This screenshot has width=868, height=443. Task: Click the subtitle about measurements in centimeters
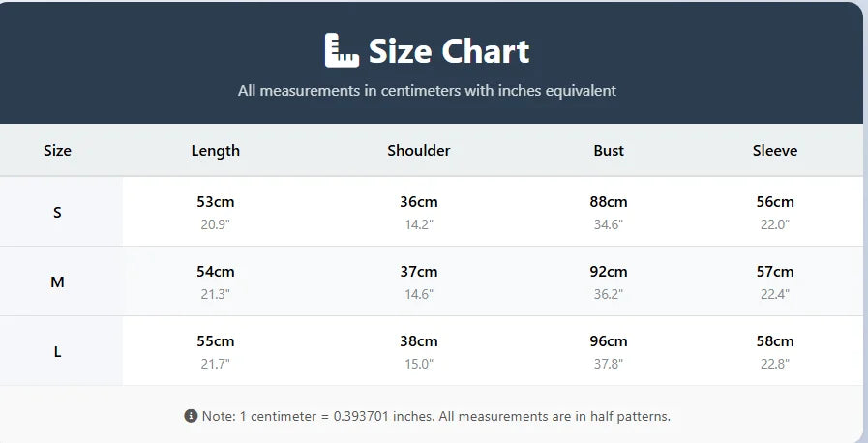(x=427, y=91)
